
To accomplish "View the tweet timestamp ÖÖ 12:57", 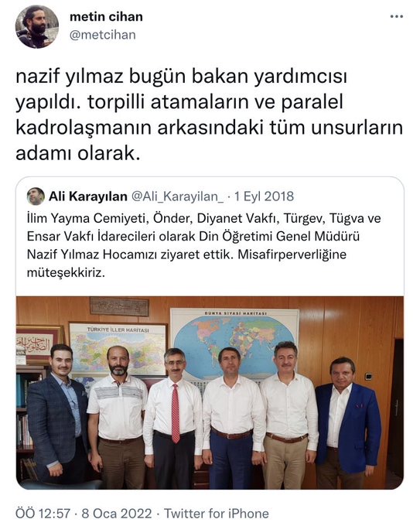I will tap(43, 514).
